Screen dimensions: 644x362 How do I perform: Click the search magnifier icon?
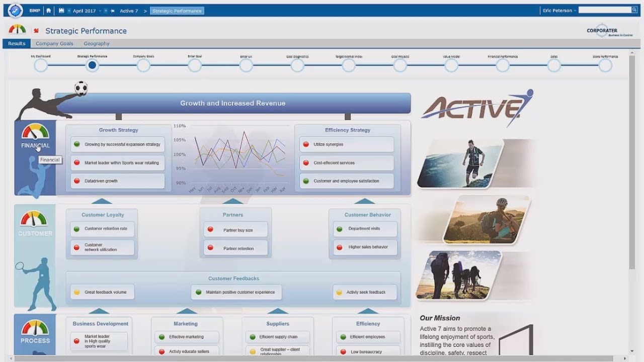click(634, 10)
